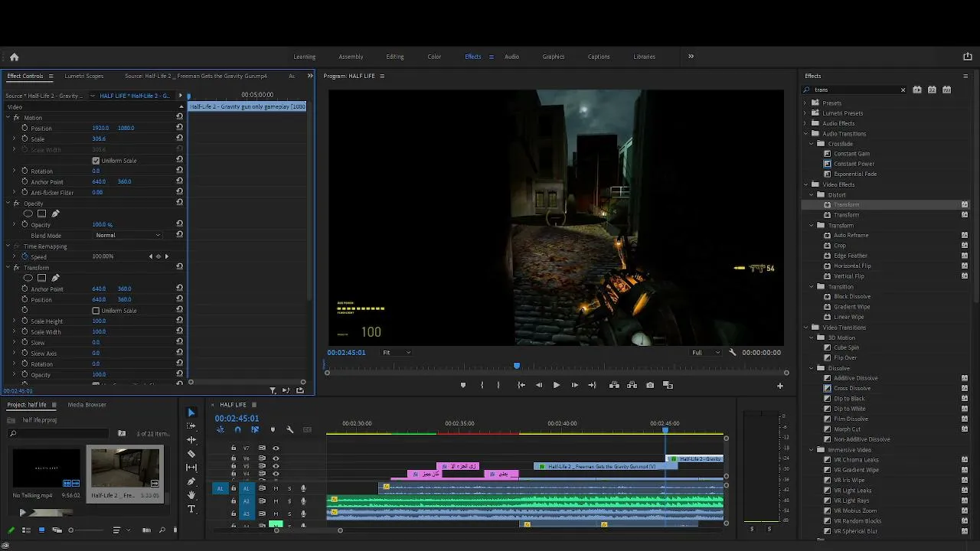Go to the Home screen

pos(14,57)
